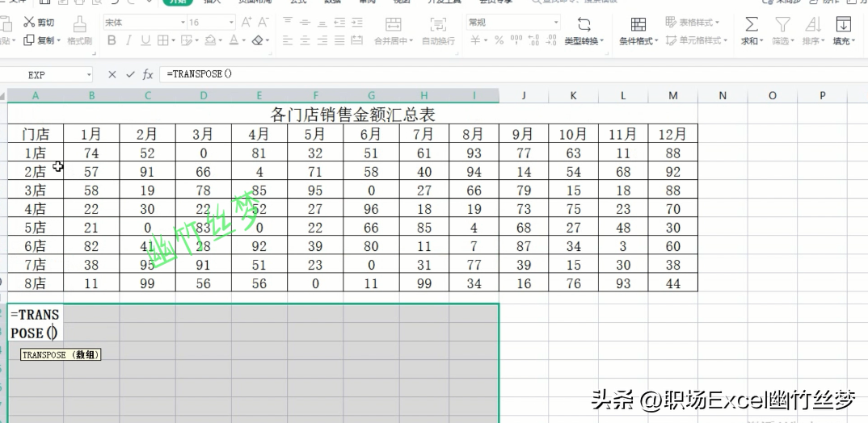Select column P header

pos(823,95)
